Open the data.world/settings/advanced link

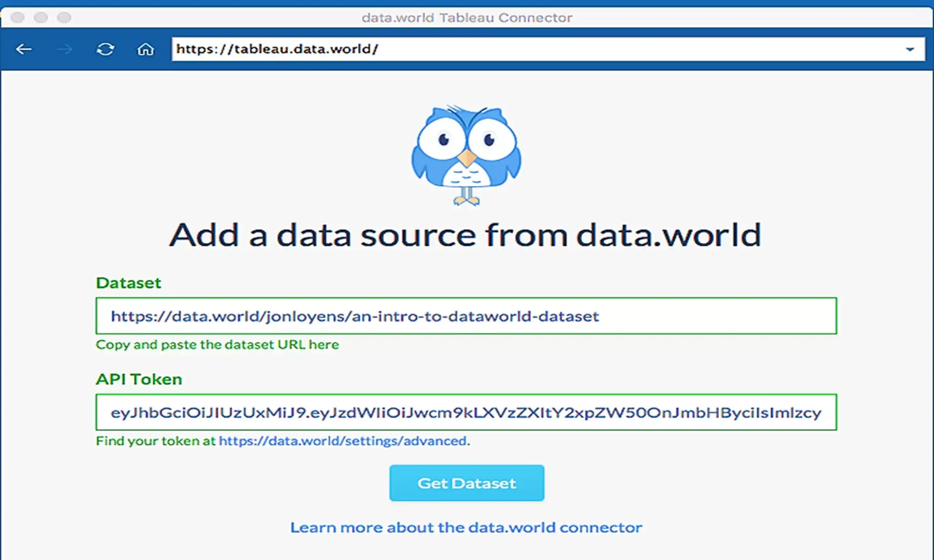[x=343, y=441]
